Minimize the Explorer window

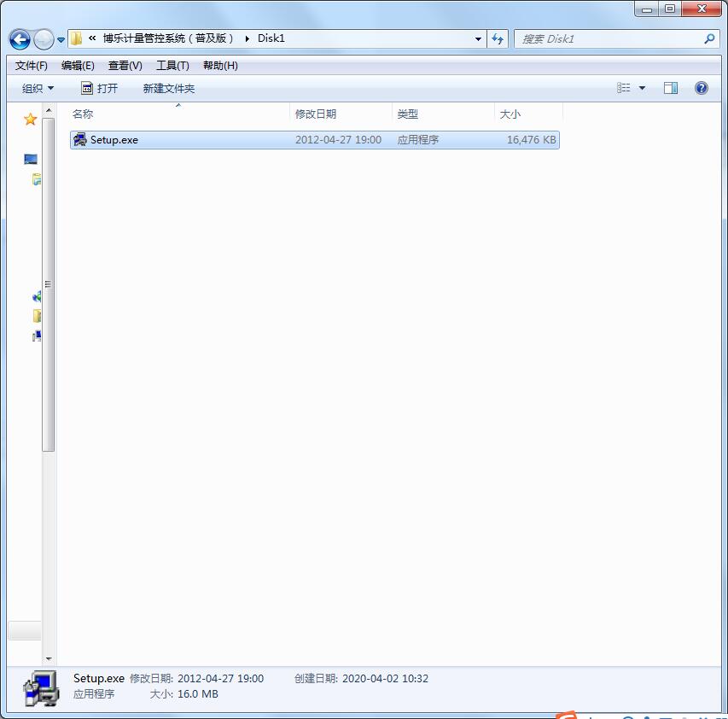[x=647, y=9]
